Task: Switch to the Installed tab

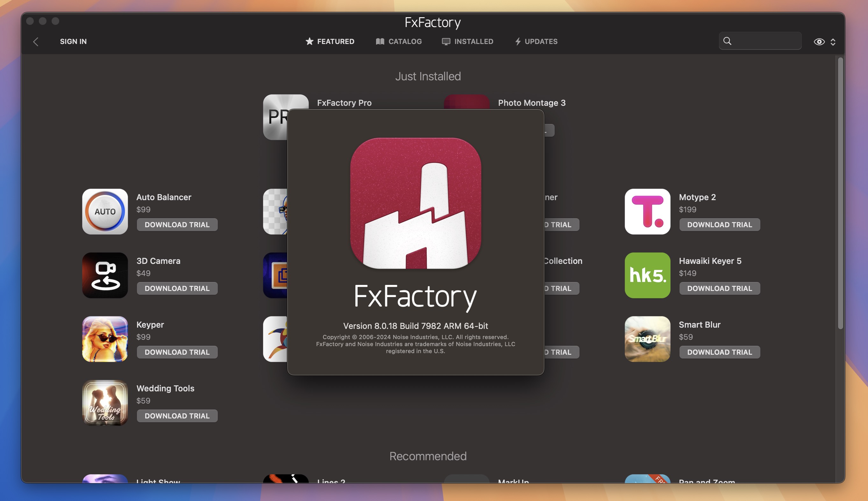Action: click(467, 41)
